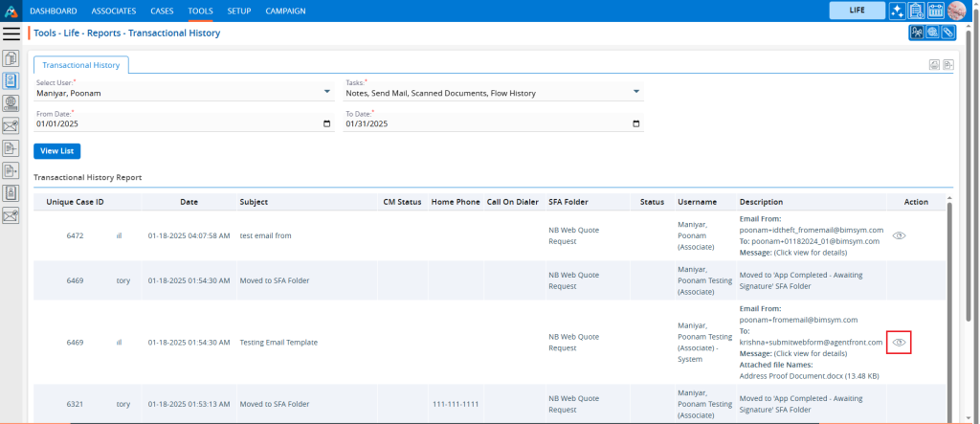Expand the Tasks dropdown
Screen dimensions: 980x424
click(636, 93)
